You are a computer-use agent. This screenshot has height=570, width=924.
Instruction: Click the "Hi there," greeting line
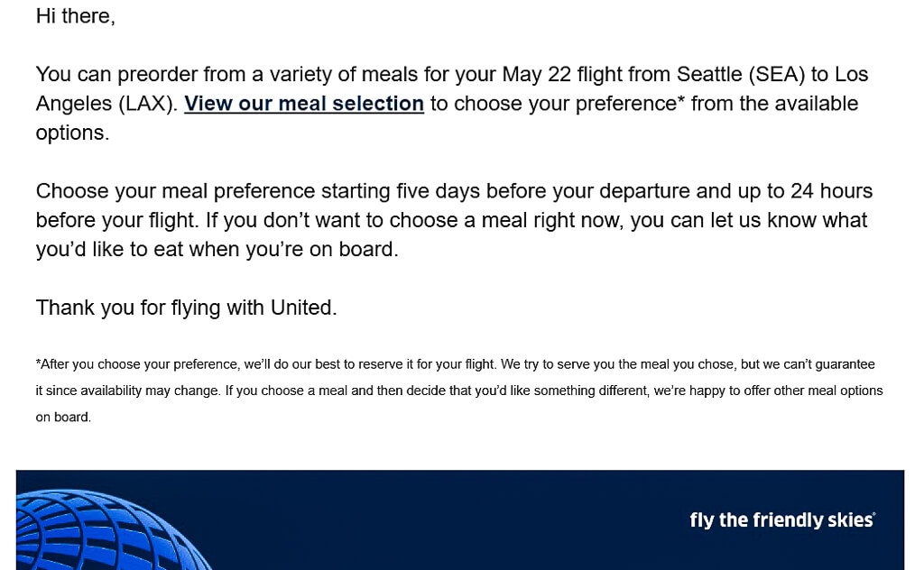pyautogui.click(x=76, y=16)
